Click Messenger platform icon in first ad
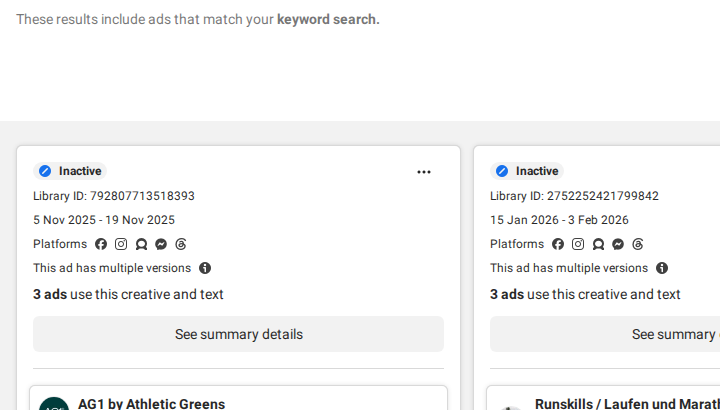 [x=161, y=244]
